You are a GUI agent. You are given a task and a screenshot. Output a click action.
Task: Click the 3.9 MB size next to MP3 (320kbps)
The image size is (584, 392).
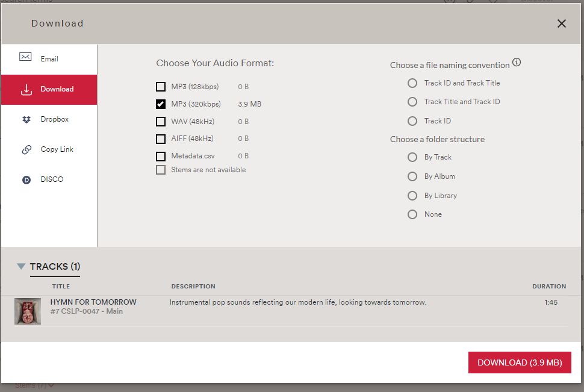pyautogui.click(x=249, y=104)
